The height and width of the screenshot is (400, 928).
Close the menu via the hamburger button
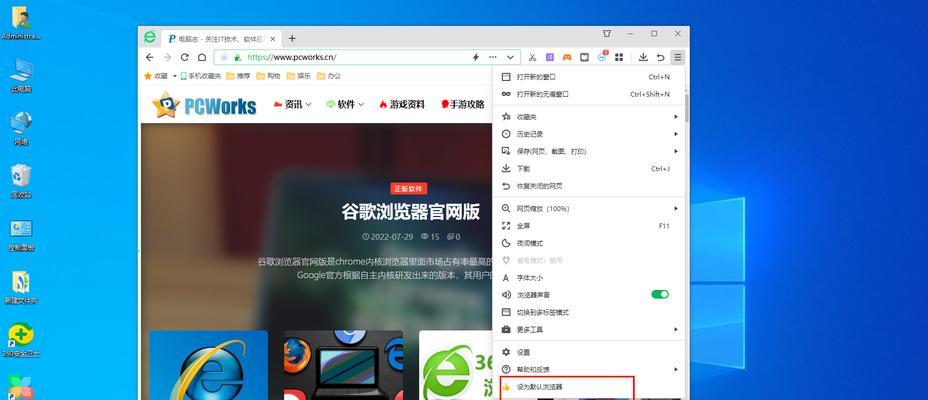coord(678,57)
